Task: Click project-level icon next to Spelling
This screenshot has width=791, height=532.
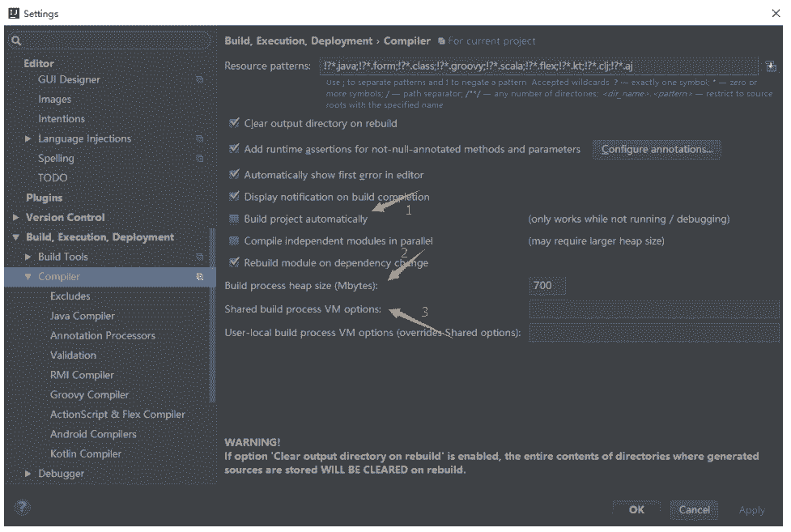Action: click(x=200, y=159)
